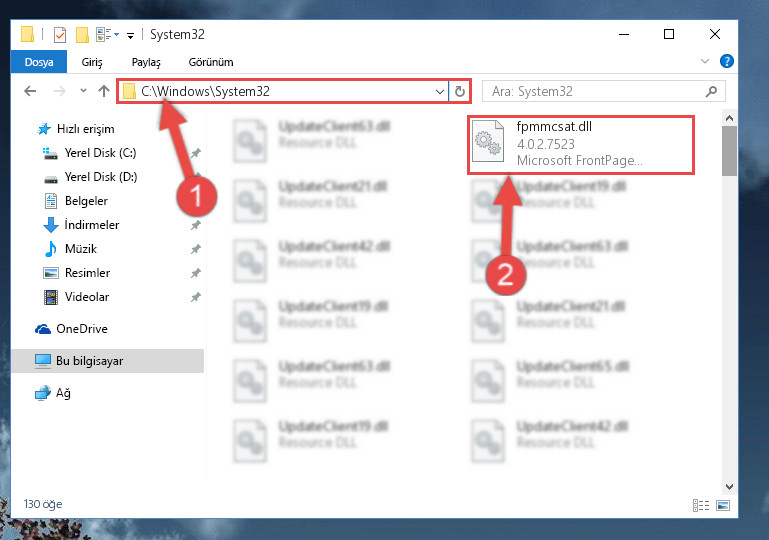This screenshot has width=769, height=540.
Task: Open the Help question mark icon
Action: pyautogui.click(x=726, y=61)
